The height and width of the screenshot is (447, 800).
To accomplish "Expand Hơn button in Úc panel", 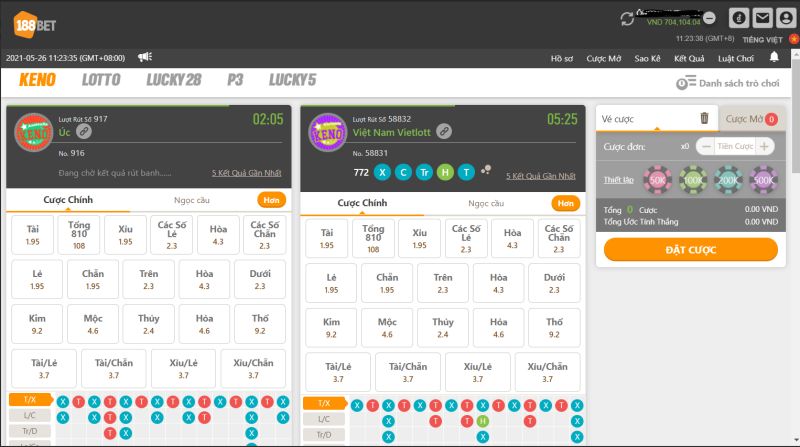I will 271,200.
